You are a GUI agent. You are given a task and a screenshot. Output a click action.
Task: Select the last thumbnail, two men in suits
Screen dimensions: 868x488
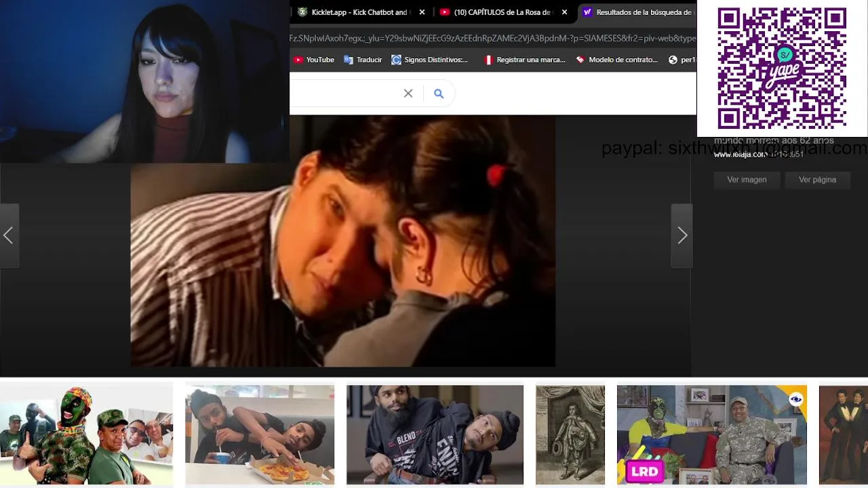tap(844, 434)
